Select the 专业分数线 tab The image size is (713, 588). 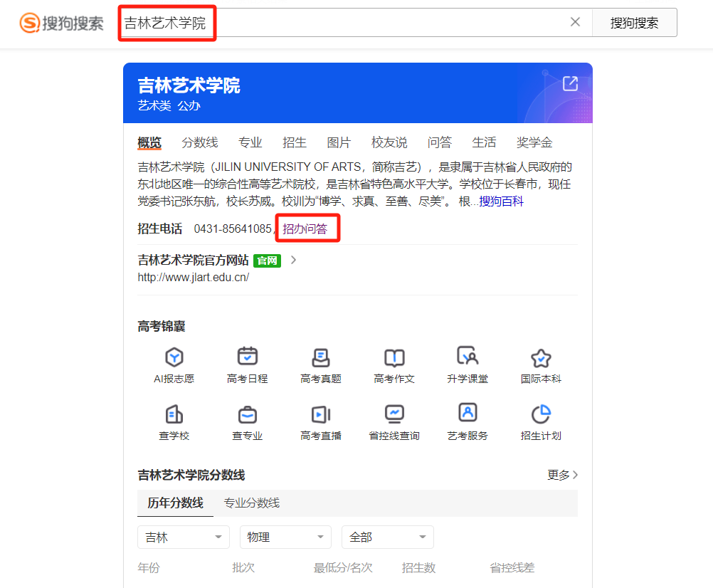pyautogui.click(x=252, y=503)
